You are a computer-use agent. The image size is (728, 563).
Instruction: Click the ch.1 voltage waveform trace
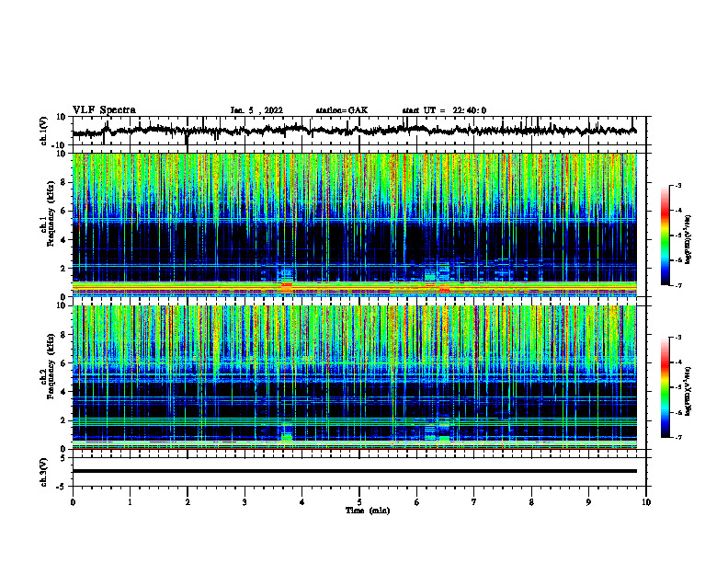[354, 131]
